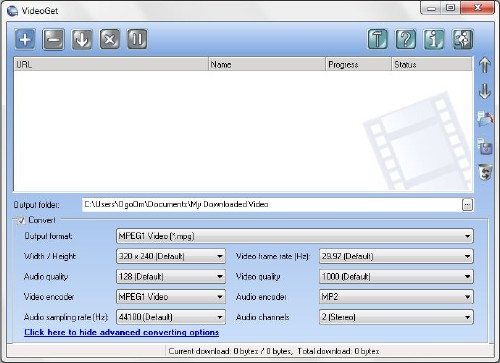Open the Audio encoder dropdown
This screenshot has width=500, height=363.
tap(396, 297)
